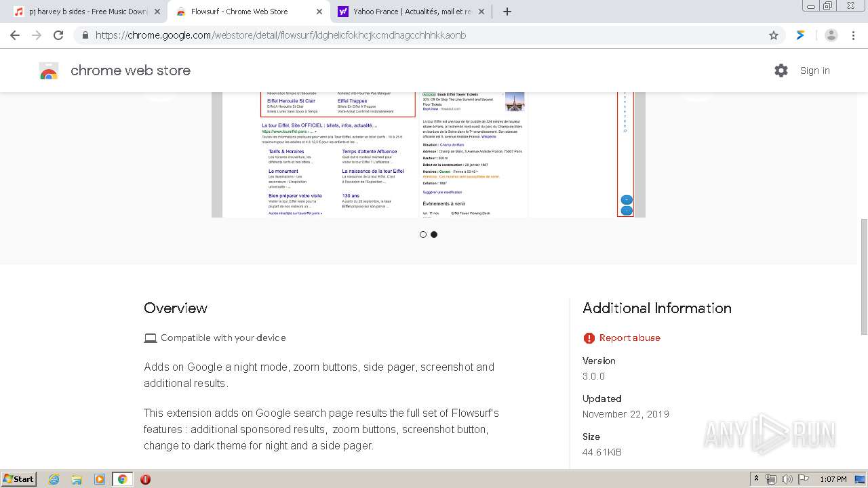Open the media player taskbar icon

[100, 479]
